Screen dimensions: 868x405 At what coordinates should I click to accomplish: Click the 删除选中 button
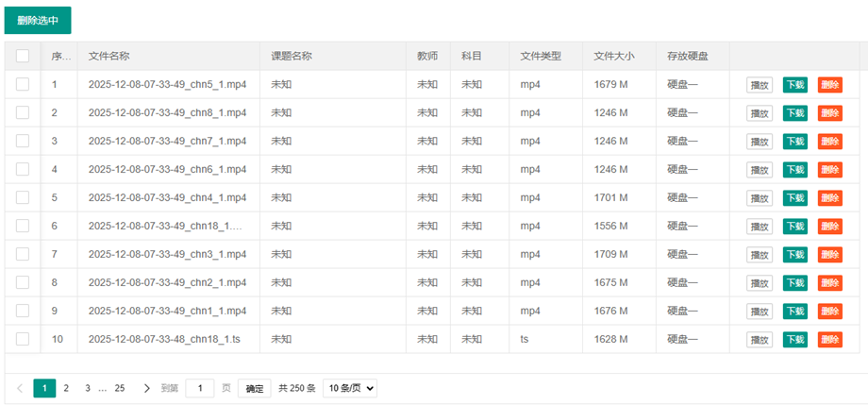coord(38,21)
